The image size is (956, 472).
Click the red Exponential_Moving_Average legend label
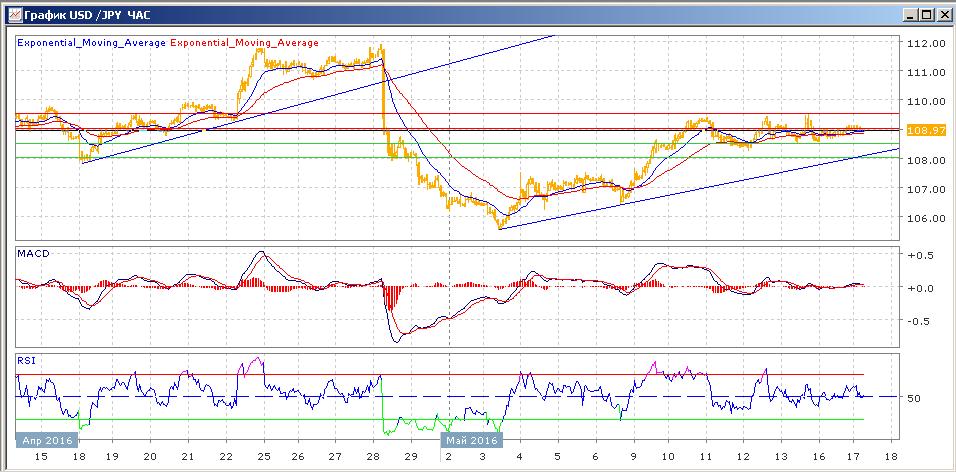tap(245, 43)
